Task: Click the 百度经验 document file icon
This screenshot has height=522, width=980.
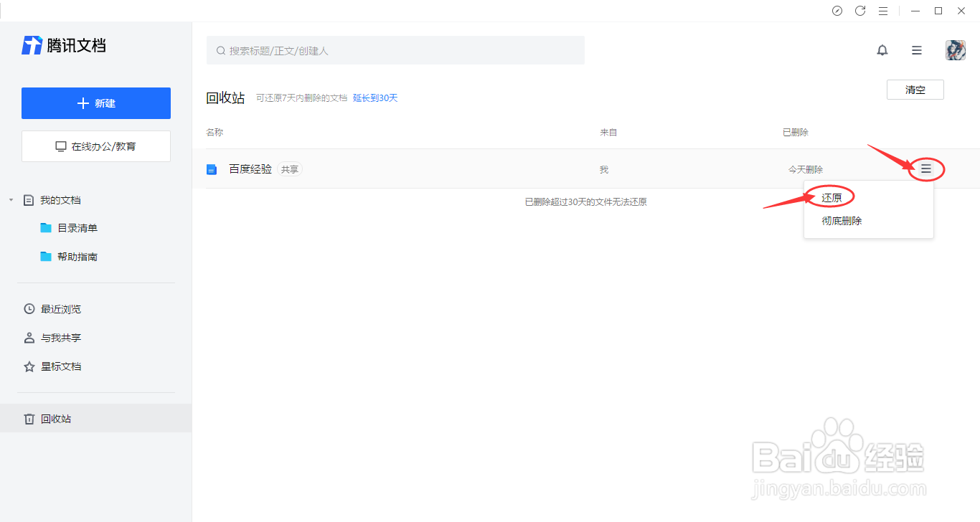Action: (x=212, y=169)
